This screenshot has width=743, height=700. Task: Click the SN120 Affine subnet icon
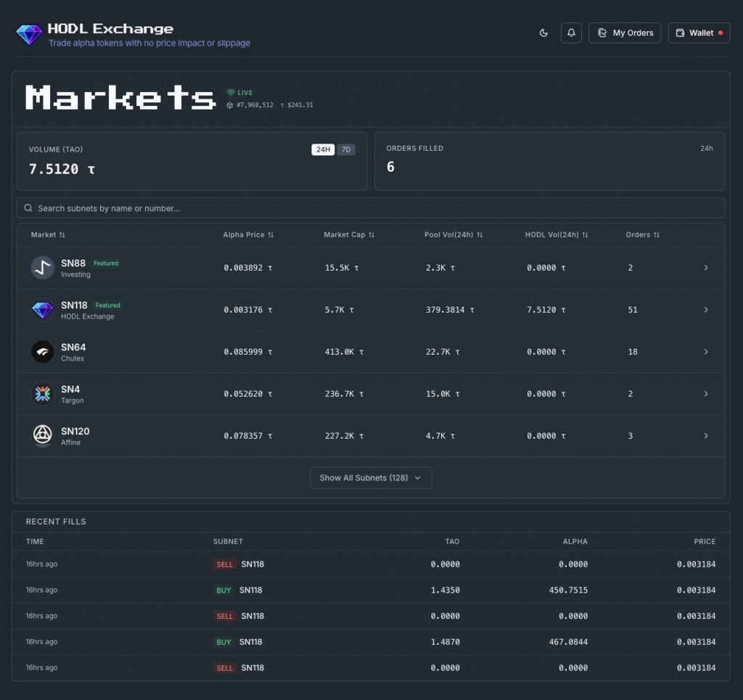point(43,435)
